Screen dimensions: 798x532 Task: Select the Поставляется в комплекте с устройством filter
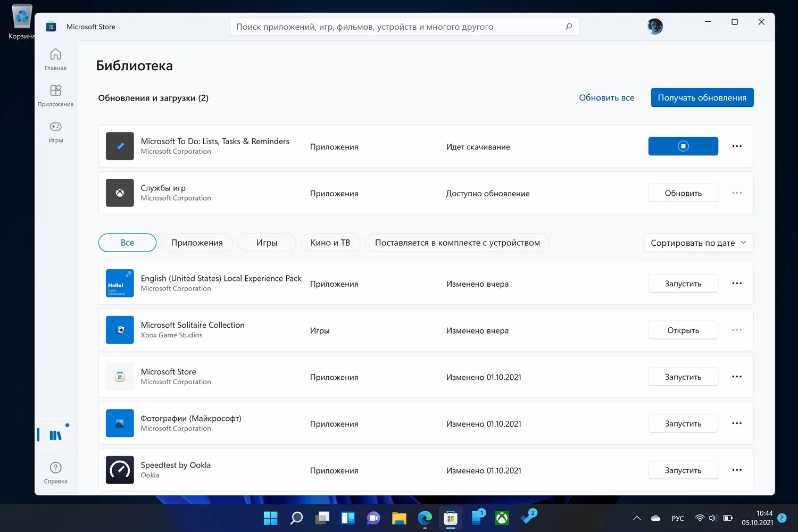(458, 243)
